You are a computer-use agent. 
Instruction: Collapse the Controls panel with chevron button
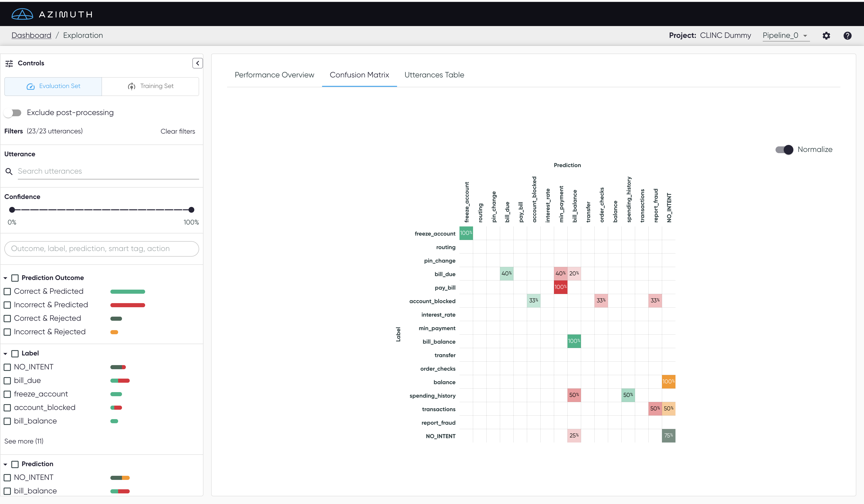(x=197, y=63)
